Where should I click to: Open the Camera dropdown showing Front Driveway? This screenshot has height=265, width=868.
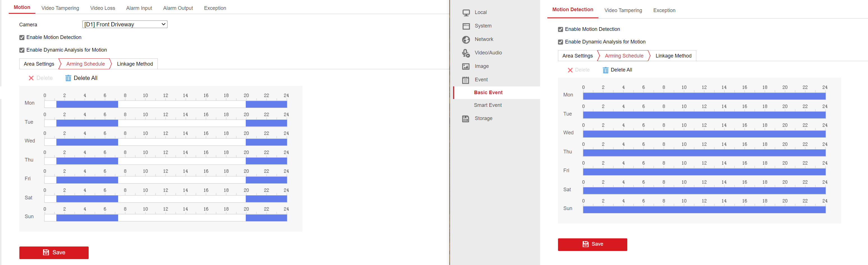125,25
